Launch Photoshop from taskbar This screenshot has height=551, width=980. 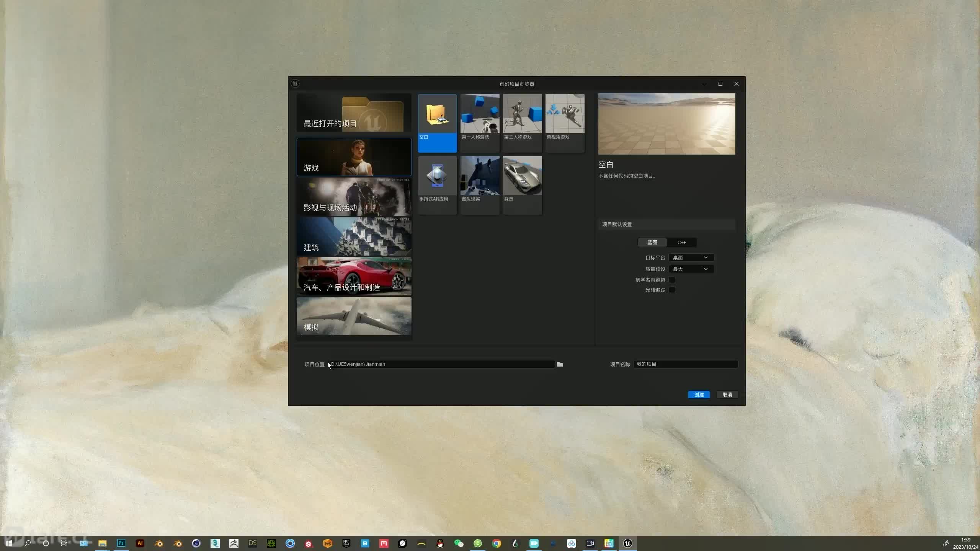121,543
